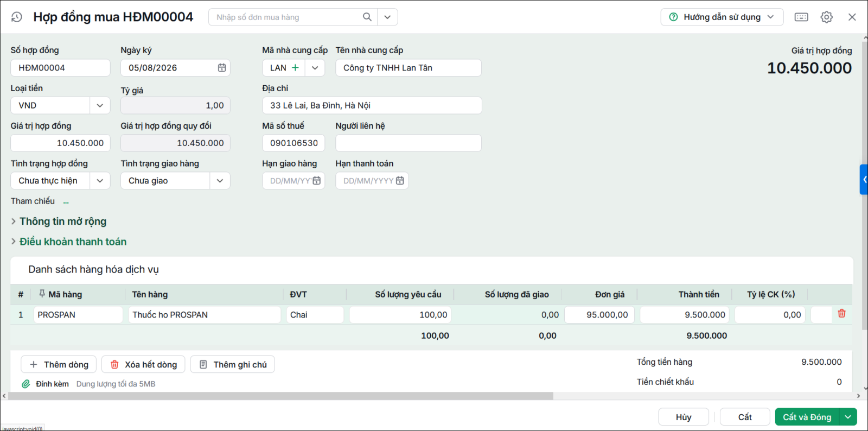Click the Thêm dòng button
Image resolution: width=868 pixels, height=431 pixels.
pyautogui.click(x=59, y=364)
